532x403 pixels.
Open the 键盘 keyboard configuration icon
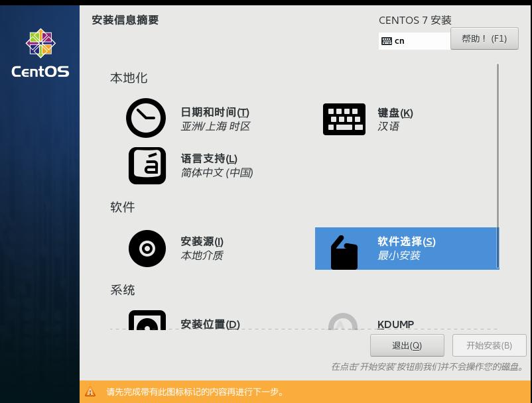point(344,119)
